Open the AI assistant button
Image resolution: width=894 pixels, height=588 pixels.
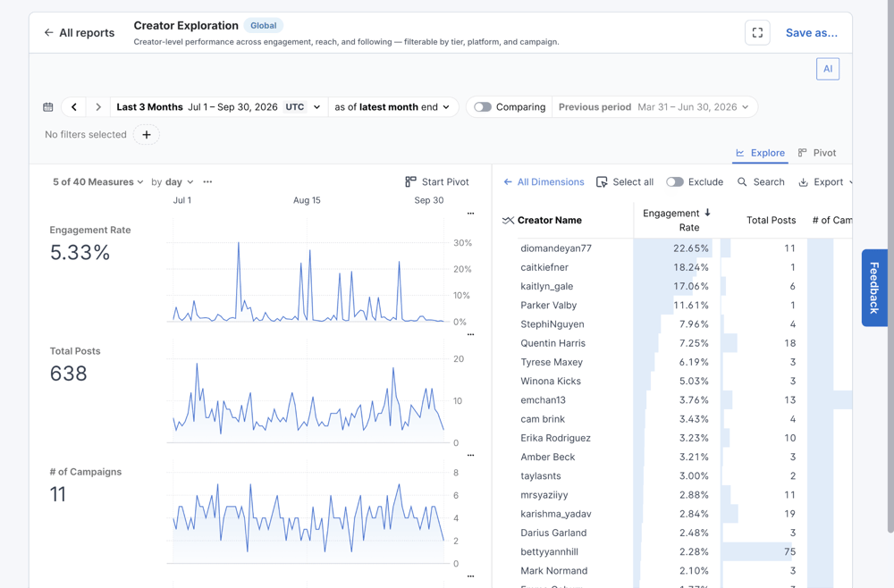point(827,69)
